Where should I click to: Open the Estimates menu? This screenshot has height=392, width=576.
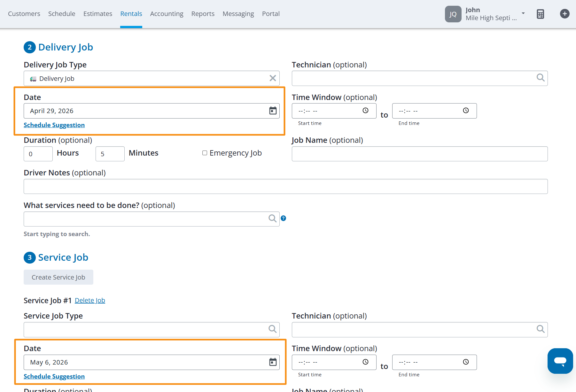tap(98, 14)
